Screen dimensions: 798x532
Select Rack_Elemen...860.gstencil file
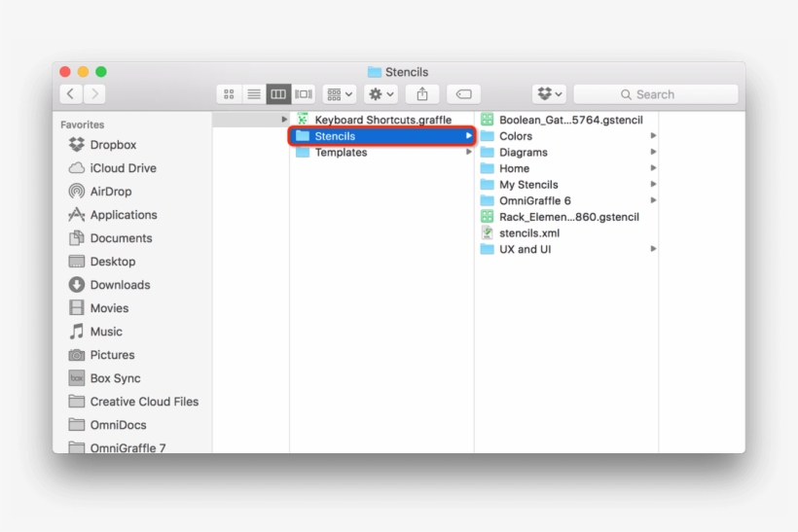[x=566, y=217]
